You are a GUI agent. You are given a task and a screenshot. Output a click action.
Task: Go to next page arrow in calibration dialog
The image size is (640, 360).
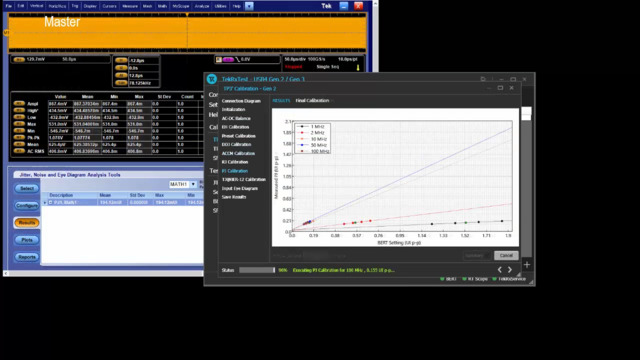(510, 270)
